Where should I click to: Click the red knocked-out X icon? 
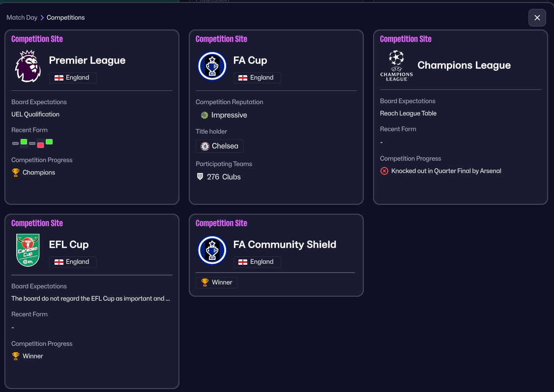click(x=384, y=171)
